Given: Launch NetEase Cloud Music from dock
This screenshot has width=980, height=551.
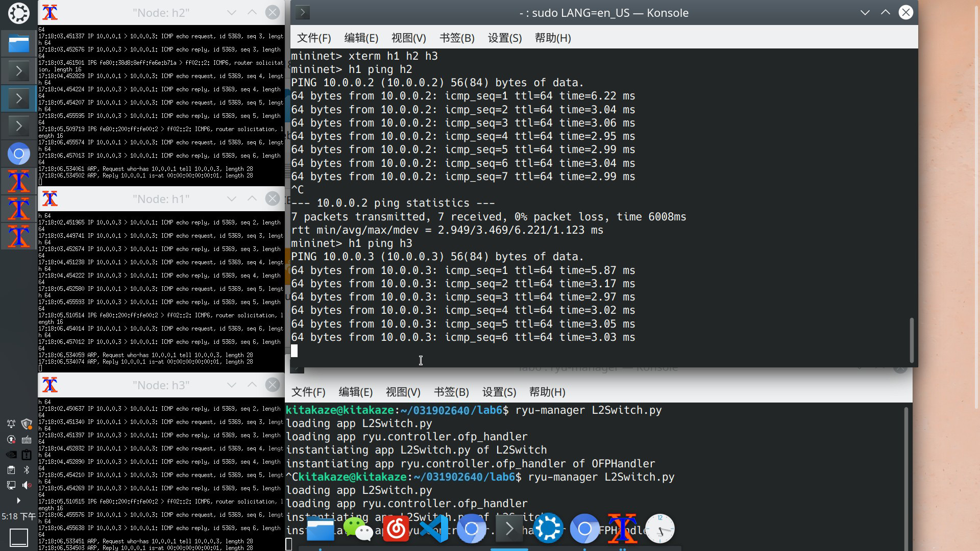Looking at the screenshot, I should 396,529.
